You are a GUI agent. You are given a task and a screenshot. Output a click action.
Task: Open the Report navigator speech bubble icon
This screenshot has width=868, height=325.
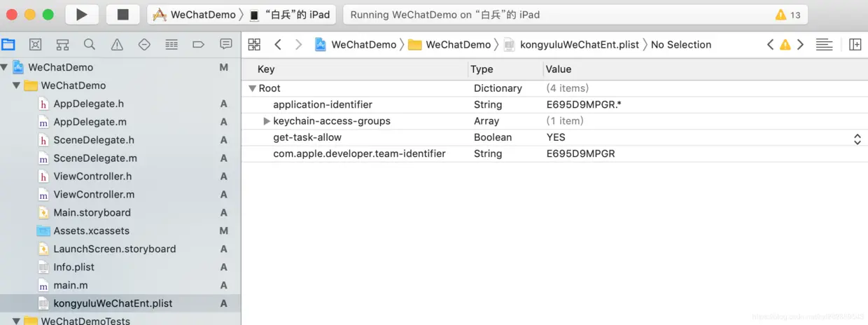tap(225, 44)
